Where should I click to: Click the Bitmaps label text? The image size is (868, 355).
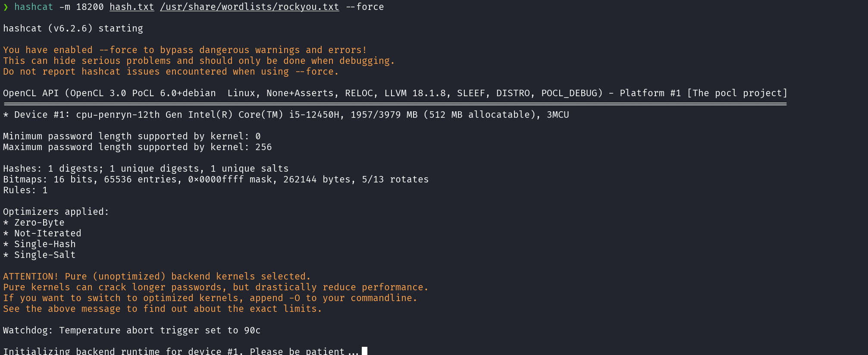point(25,179)
